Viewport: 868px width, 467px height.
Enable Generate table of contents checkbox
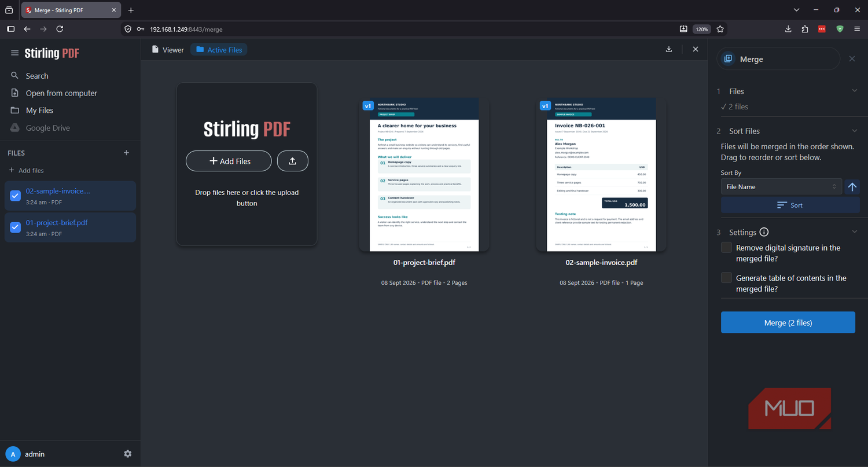pyautogui.click(x=727, y=278)
